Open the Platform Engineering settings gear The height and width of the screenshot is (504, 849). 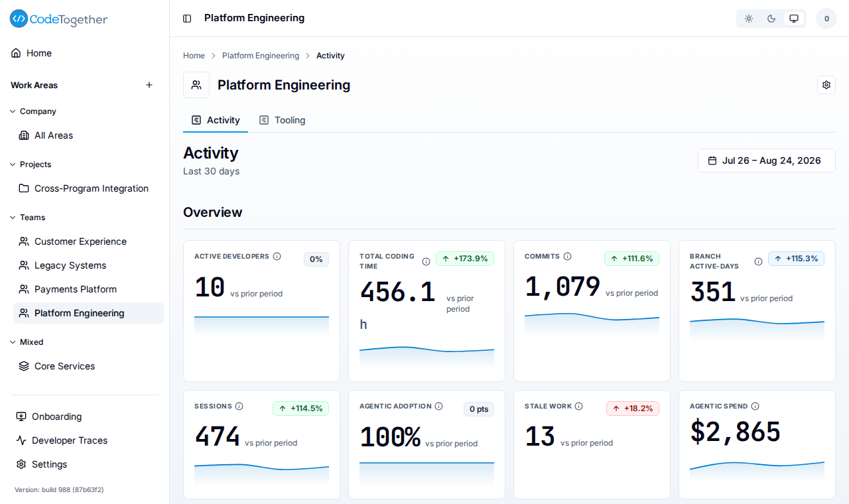[x=826, y=85]
